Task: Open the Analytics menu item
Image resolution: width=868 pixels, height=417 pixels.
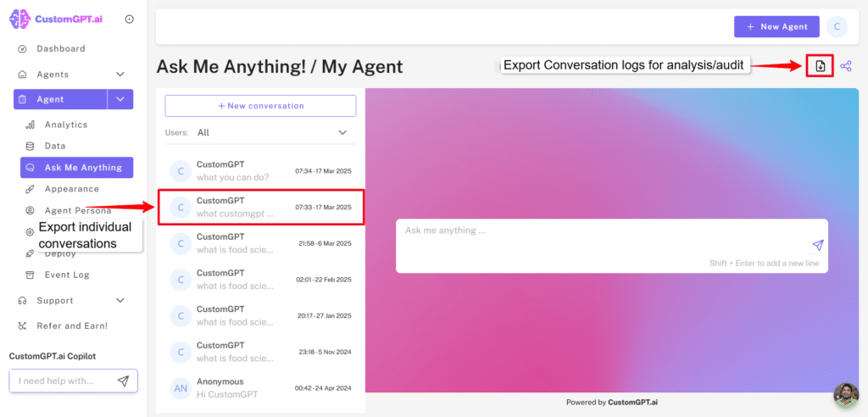Action: click(x=65, y=125)
